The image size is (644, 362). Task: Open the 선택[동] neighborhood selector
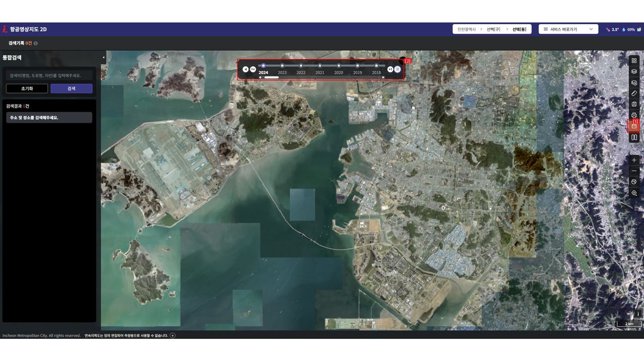tap(519, 29)
